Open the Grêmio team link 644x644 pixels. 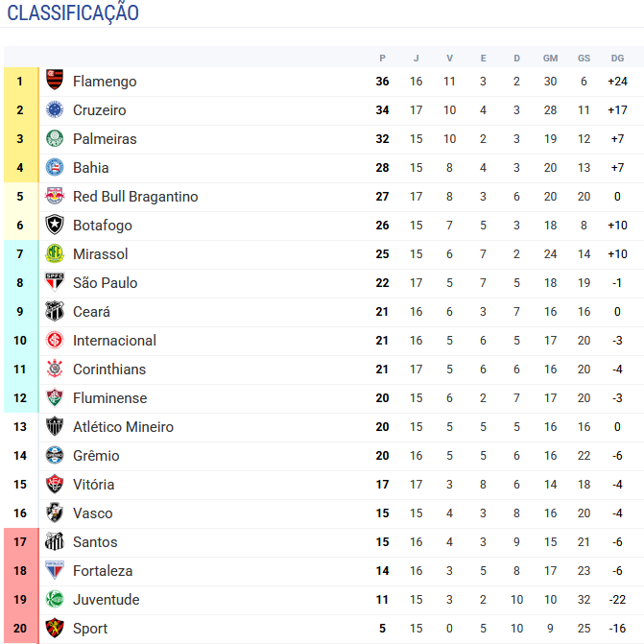point(96,456)
